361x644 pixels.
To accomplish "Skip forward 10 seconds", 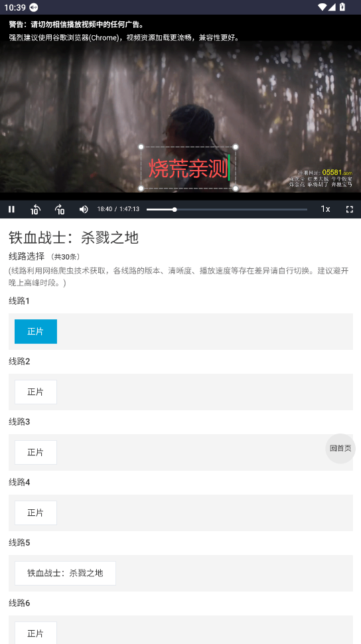I will coord(60,209).
